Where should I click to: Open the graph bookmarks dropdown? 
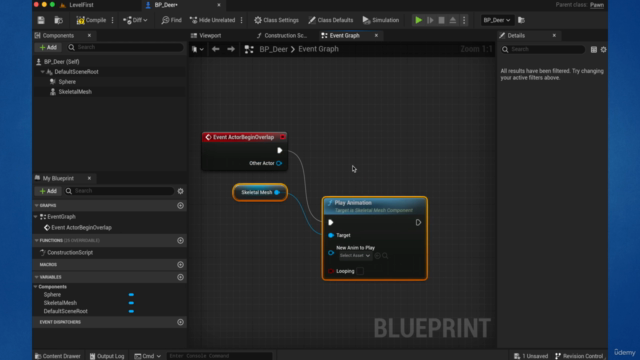(x=198, y=49)
